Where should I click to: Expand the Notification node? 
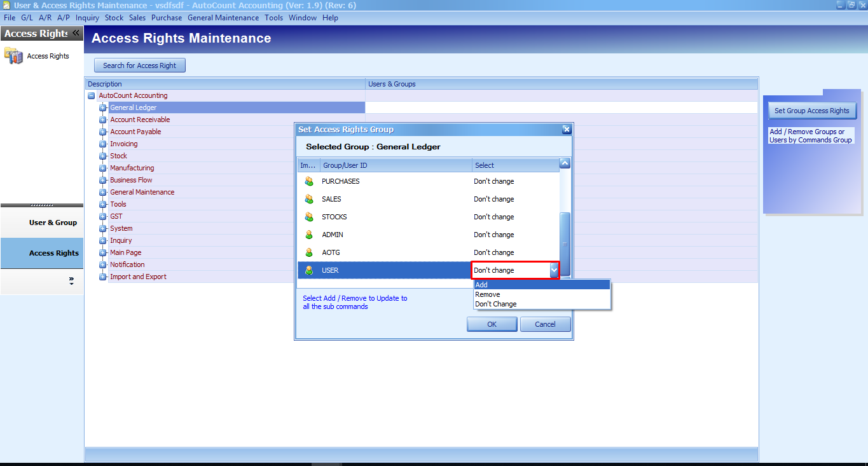click(102, 265)
